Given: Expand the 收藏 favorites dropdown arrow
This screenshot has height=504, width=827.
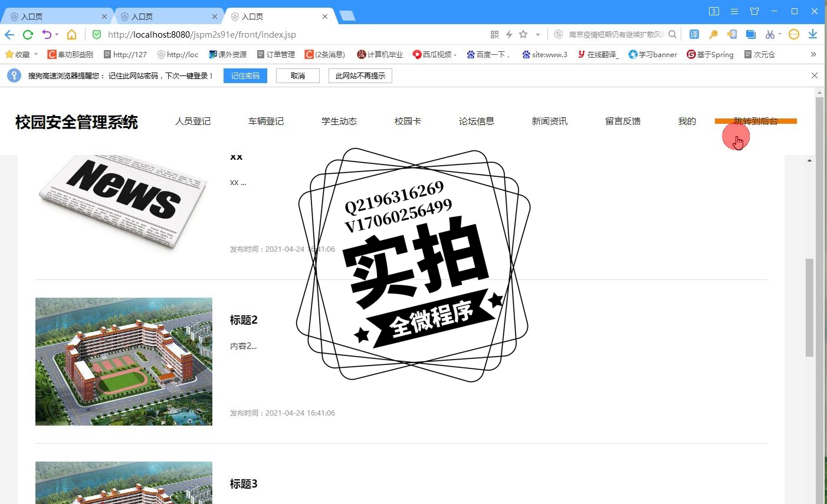Looking at the screenshot, I should tap(36, 54).
